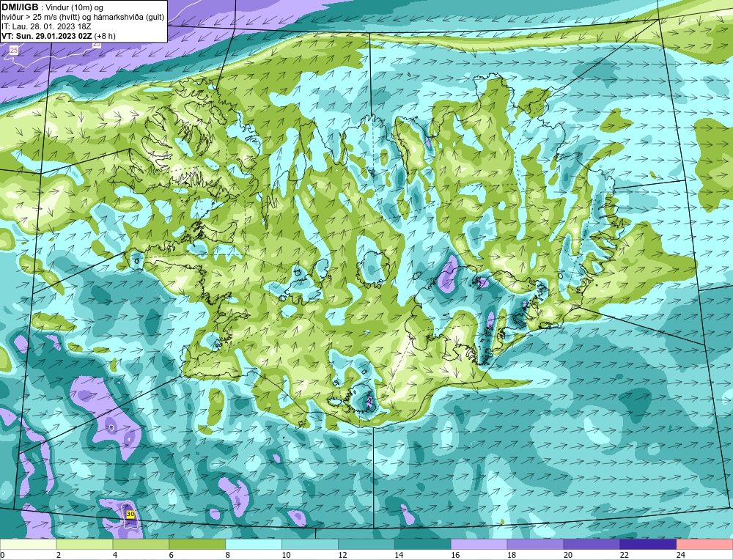This screenshot has width=733, height=560.
Task: Click the '(+8 h)' forecast offset text
Action: tap(105, 36)
